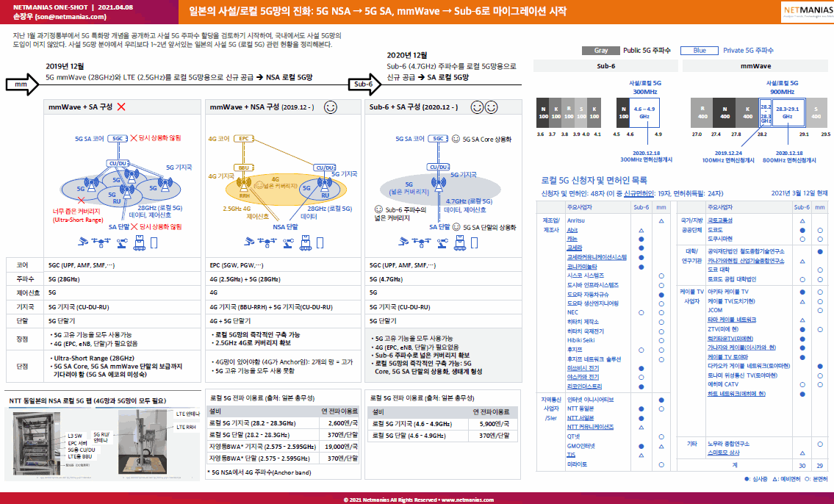Click the 5G (4.7GHz) frequency cell
Image resolution: width=834 pixels, height=504 pixels.
tap(444, 279)
